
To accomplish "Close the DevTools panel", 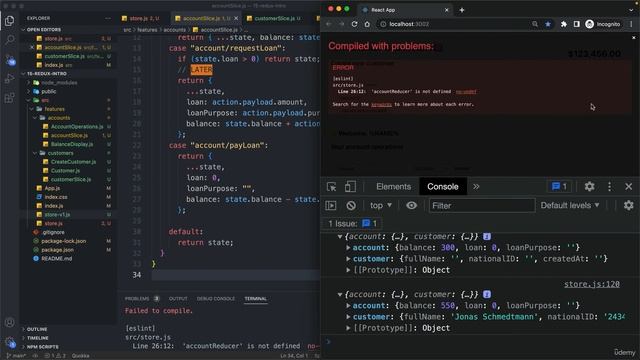I will [629, 187].
